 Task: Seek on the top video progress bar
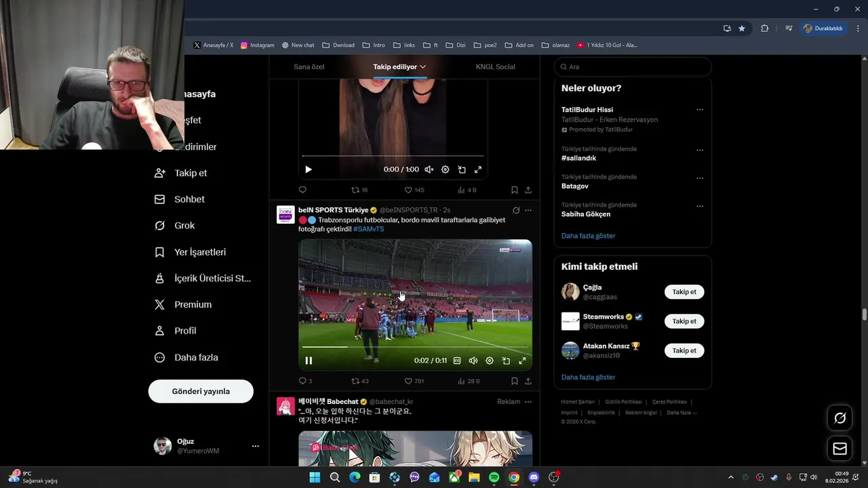[x=393, y=156]
